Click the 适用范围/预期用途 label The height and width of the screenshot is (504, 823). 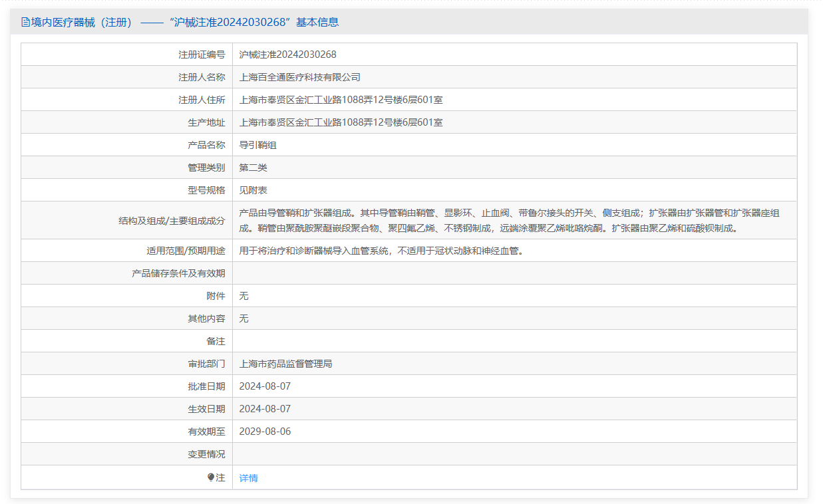tap(186, 251)
